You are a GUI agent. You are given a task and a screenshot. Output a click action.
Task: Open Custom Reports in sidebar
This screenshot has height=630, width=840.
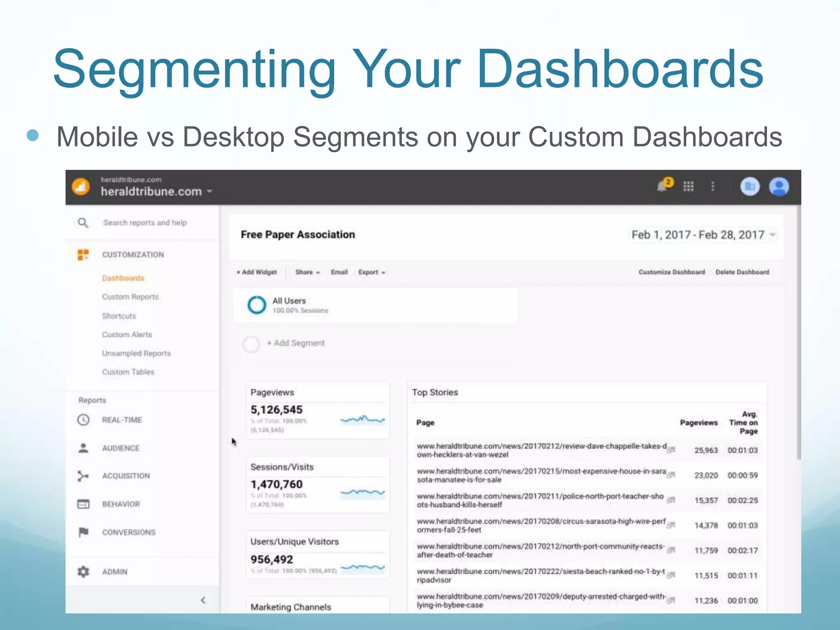130,297
